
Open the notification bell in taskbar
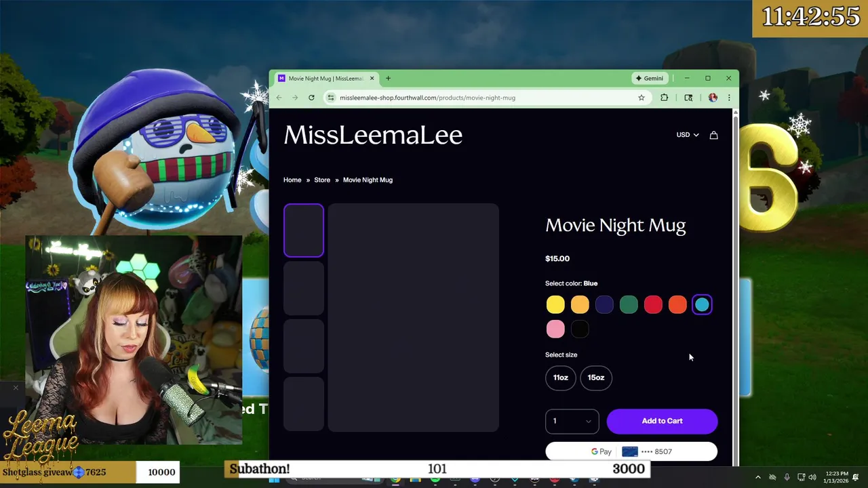(856, 477)
